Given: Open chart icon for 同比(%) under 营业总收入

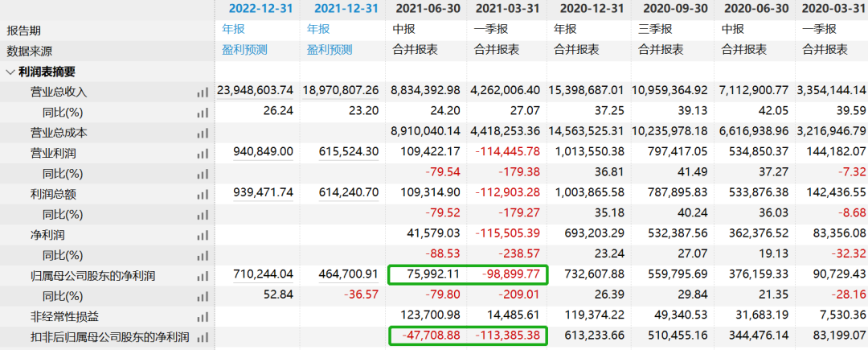Looking at the screenshot, I should [203, 113].
